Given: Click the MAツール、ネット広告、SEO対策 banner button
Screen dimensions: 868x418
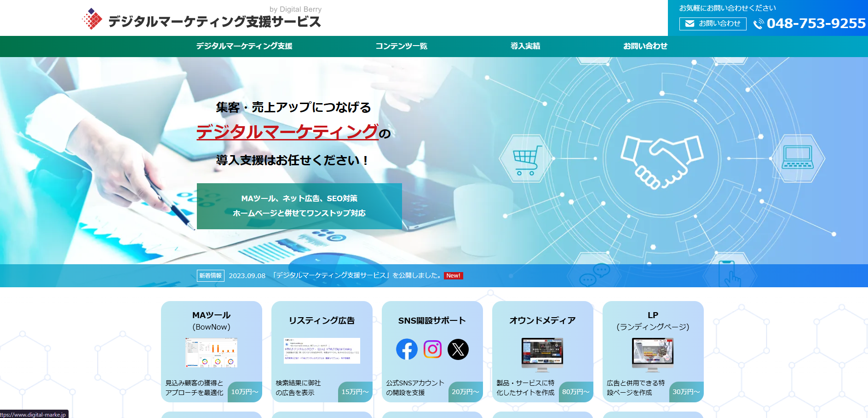Looking at the screenshot, I should pyautogui.click(x=299, y=206).
